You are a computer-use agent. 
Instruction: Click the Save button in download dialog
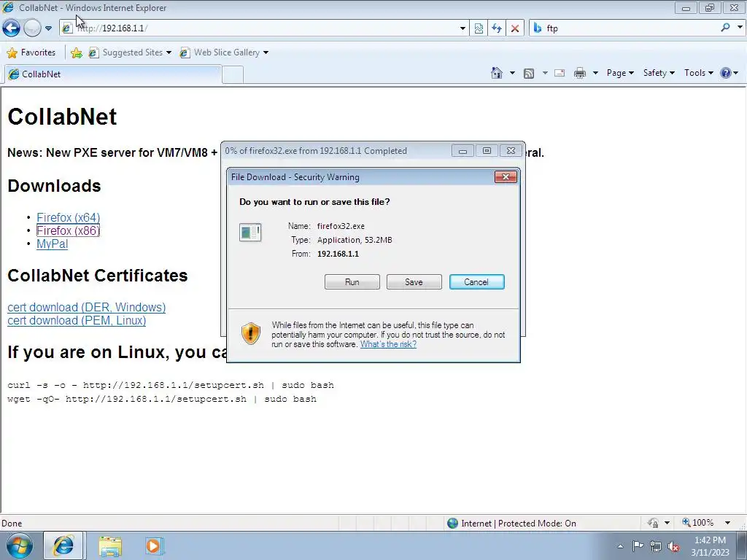414,282
